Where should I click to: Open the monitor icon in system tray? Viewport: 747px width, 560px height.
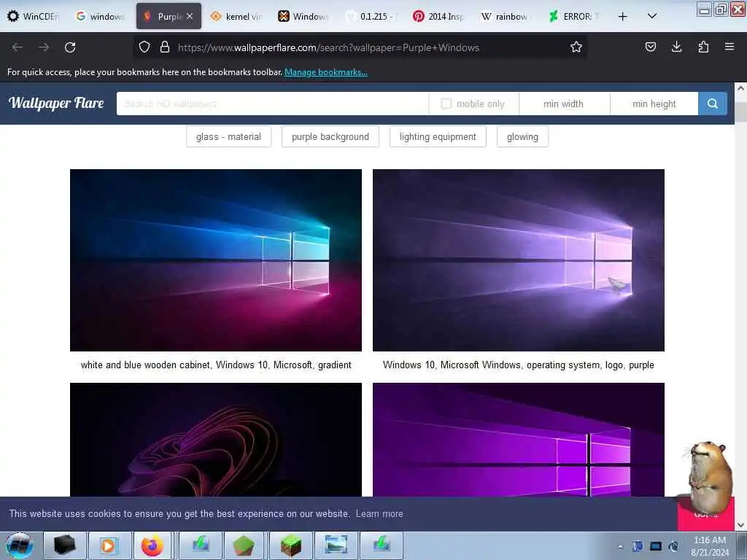pyautogui.click(x=656, y=546)
